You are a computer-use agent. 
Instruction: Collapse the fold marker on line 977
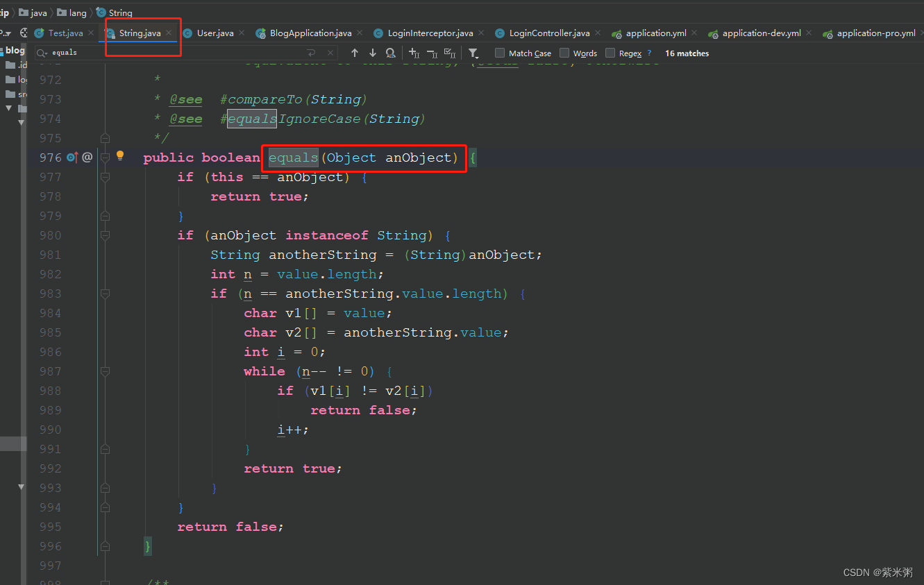coord(105,177)
